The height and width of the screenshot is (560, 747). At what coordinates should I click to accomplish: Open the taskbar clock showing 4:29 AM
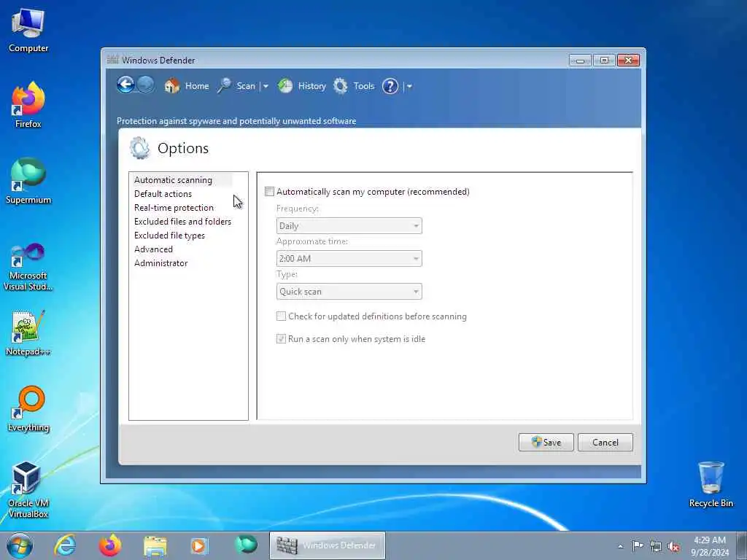pyautogui.click(x=709, y=546)
